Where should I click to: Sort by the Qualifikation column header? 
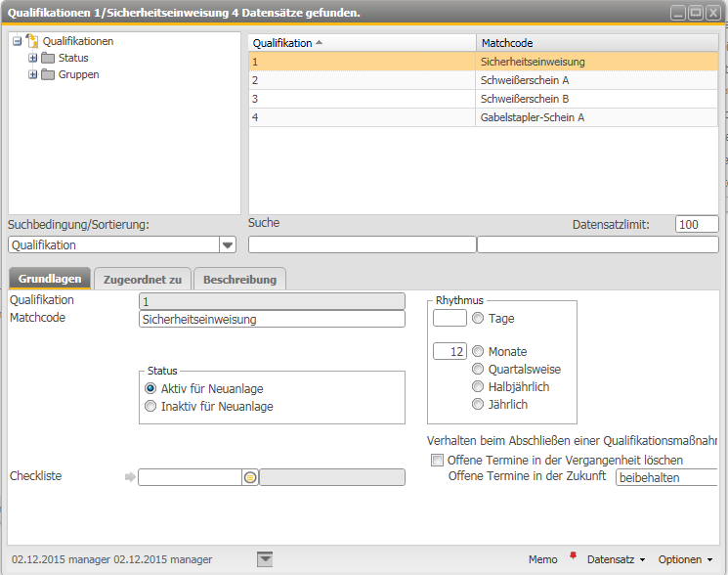[x=363, y=43]
